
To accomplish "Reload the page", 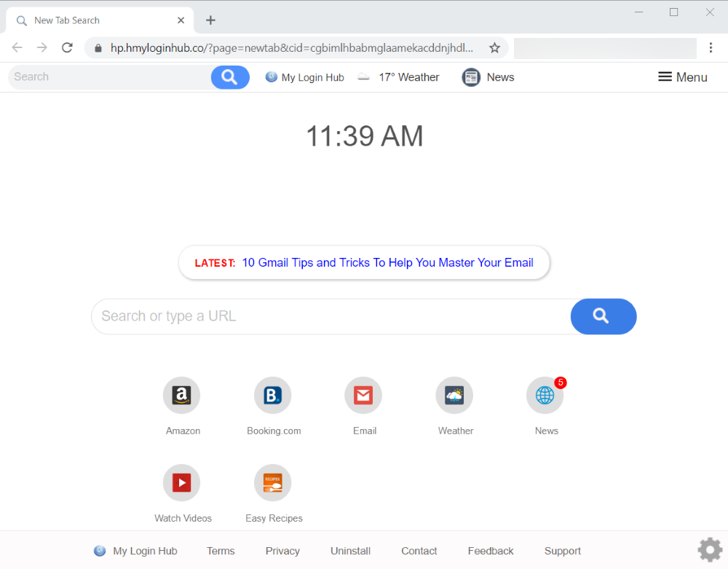I will [67, 47].
